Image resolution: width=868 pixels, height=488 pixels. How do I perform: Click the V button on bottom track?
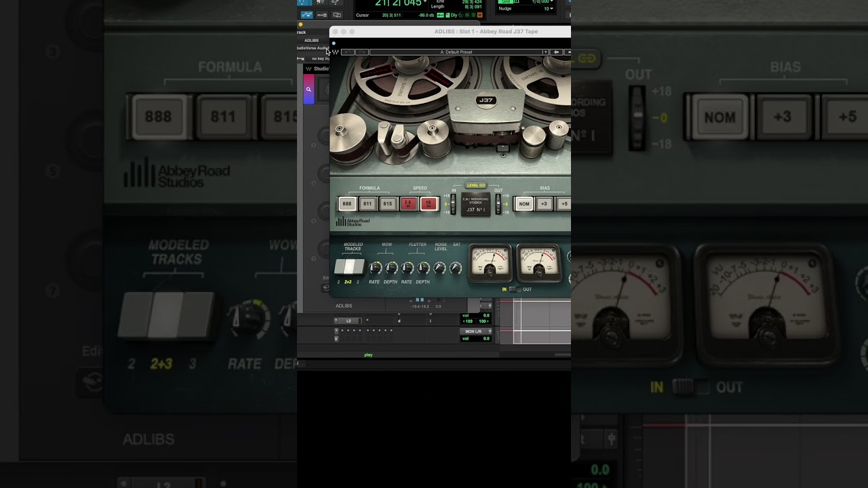(x=336, y=338)
